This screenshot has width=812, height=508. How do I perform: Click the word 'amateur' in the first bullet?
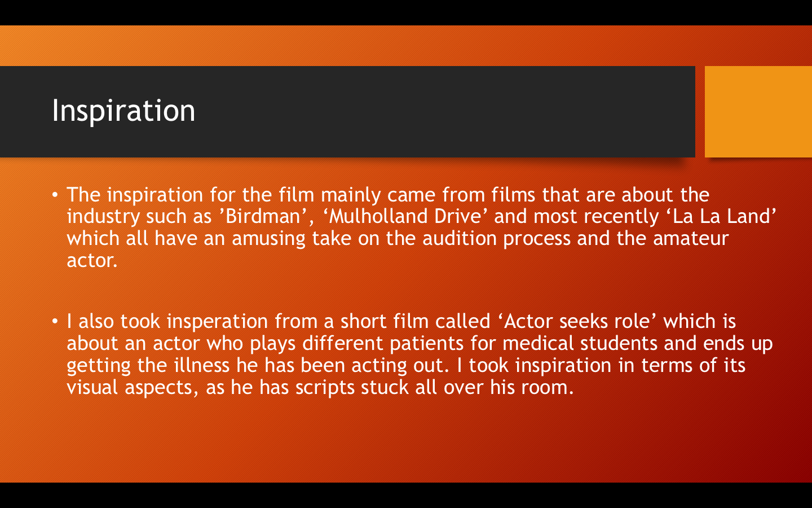point(691,238)
